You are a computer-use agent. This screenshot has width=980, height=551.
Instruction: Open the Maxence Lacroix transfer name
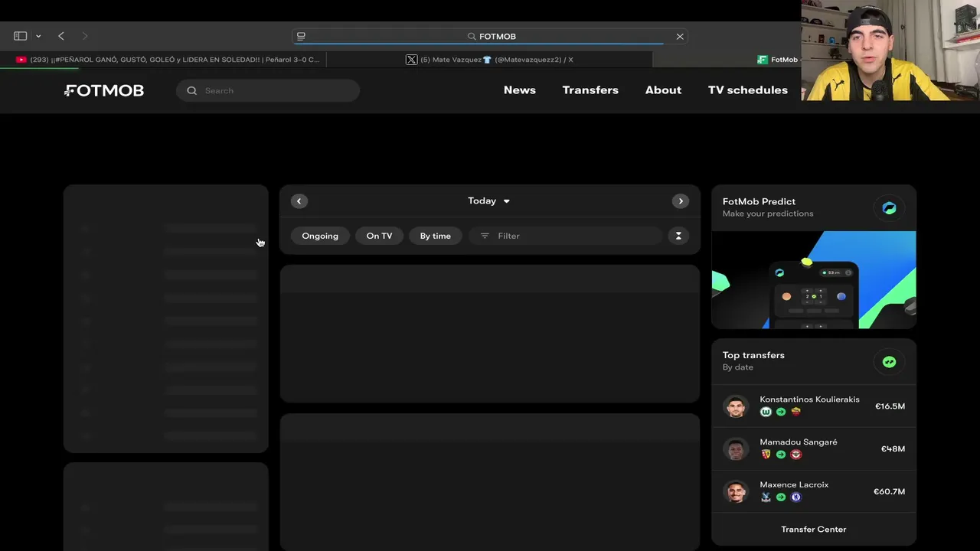point(794,485)
